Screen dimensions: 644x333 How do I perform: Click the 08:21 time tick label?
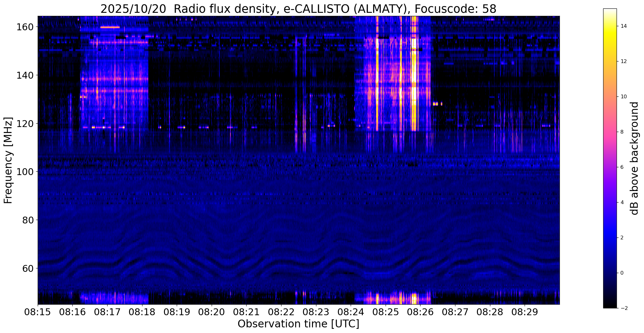click(x=247, y=312)
